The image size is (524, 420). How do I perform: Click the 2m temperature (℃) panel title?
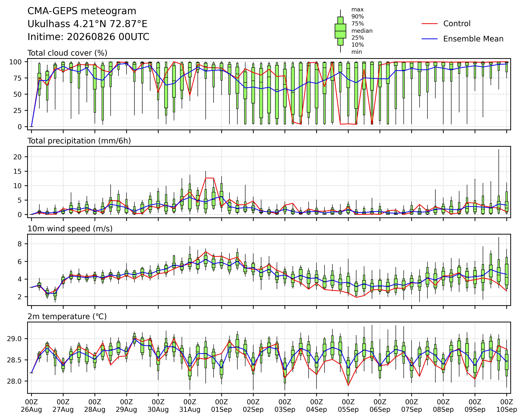click(67, 316)
